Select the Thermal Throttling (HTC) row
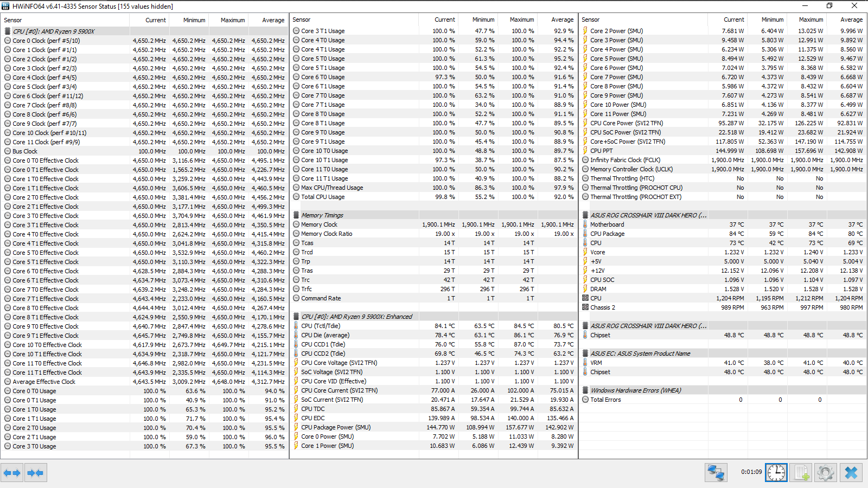 click(x=723, y=178)
